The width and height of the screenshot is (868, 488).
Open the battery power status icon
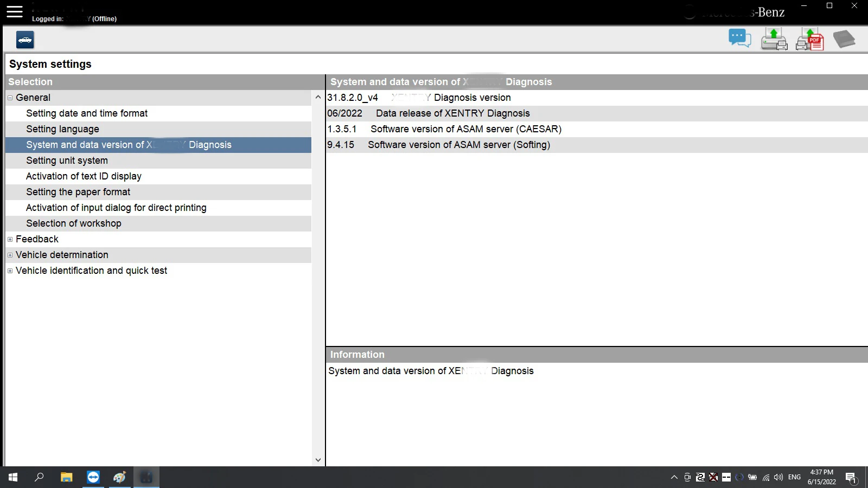click(x=752, y=477)
